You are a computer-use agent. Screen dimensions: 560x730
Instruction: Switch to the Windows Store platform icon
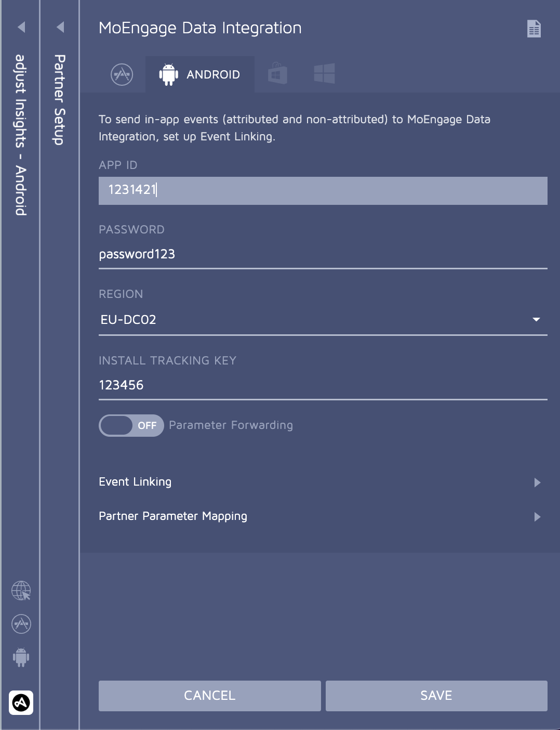click(277, 74)
